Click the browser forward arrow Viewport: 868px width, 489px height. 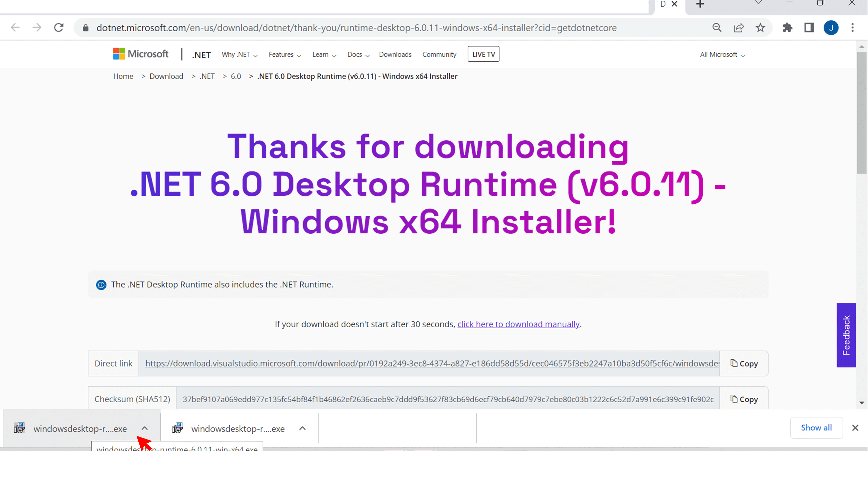(x=37, y=28)
